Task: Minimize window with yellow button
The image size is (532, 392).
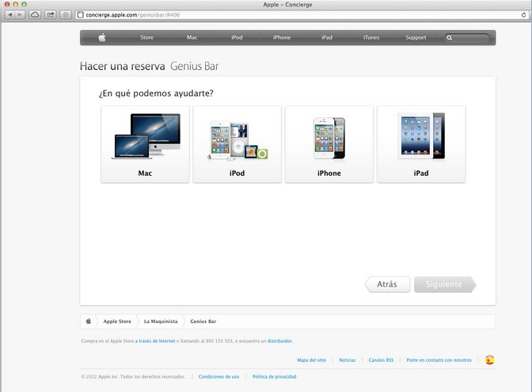Action: click(16, 5)
